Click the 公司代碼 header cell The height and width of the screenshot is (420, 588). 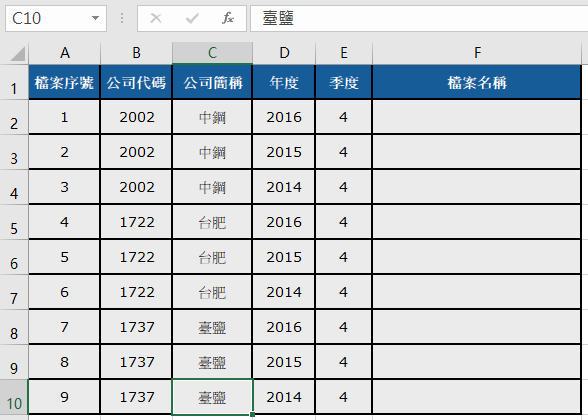136,82
